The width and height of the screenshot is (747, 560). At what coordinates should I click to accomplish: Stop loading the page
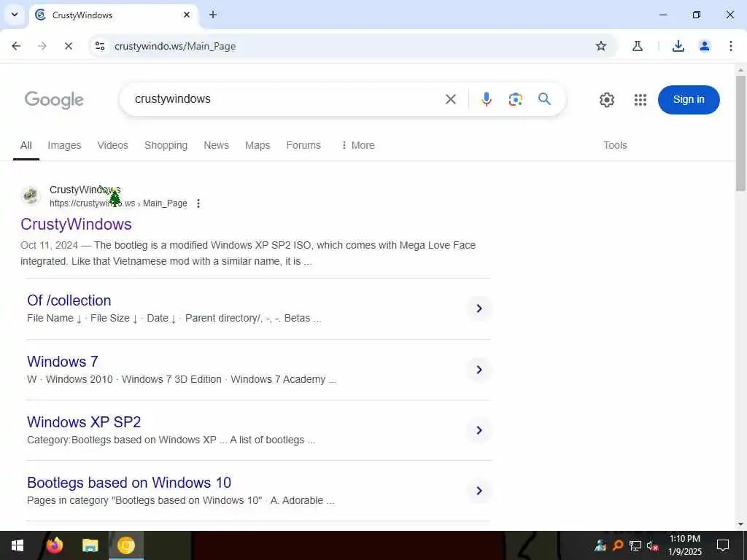click(68, 46)
